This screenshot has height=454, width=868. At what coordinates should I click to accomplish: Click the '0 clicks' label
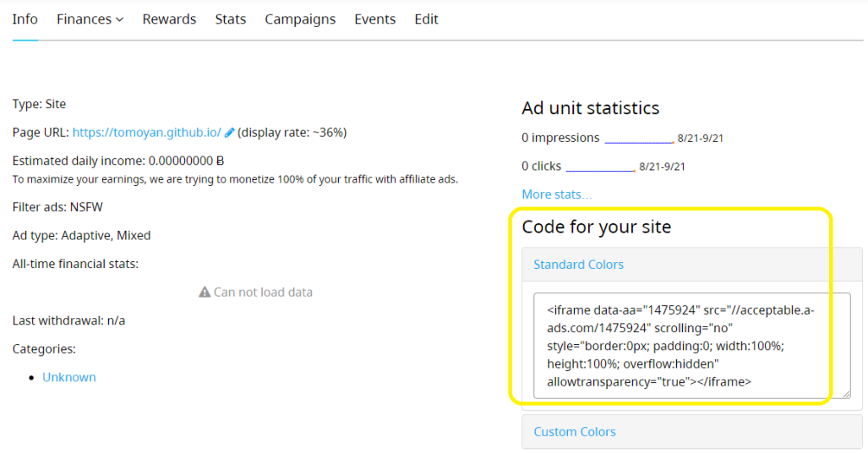[x=541, y=166]
